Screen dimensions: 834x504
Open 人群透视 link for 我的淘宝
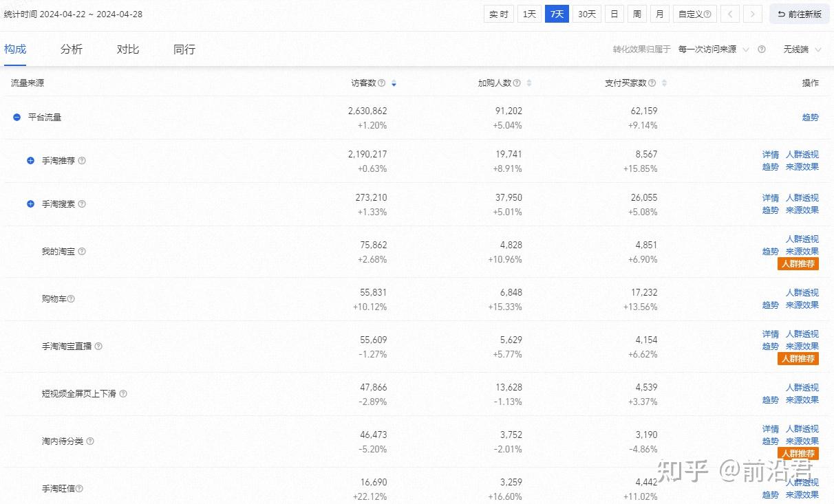pyautogui.click(x=802, y=239)
